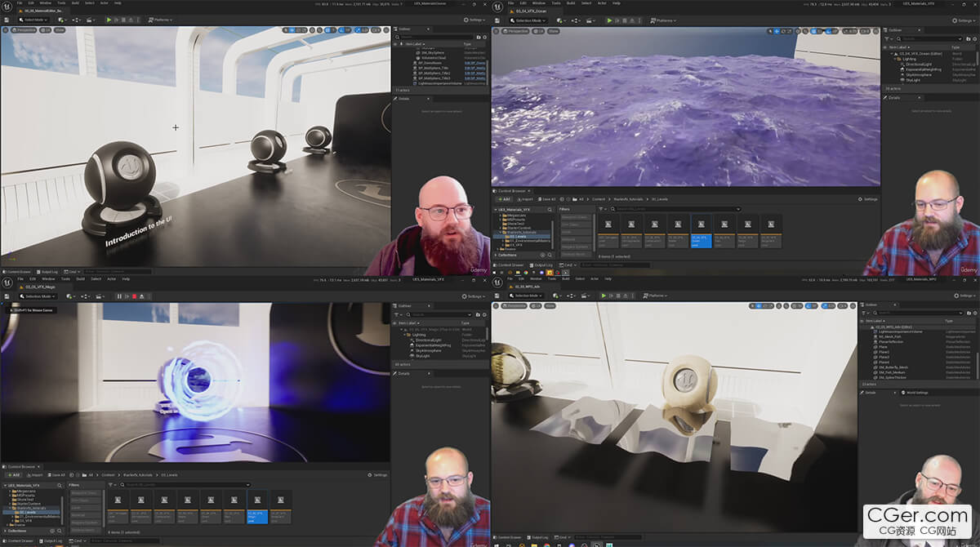The image size is (980, 547).
Task: Click the Save icon in the Ocean editor toolbar
Action: click(497, 20)
